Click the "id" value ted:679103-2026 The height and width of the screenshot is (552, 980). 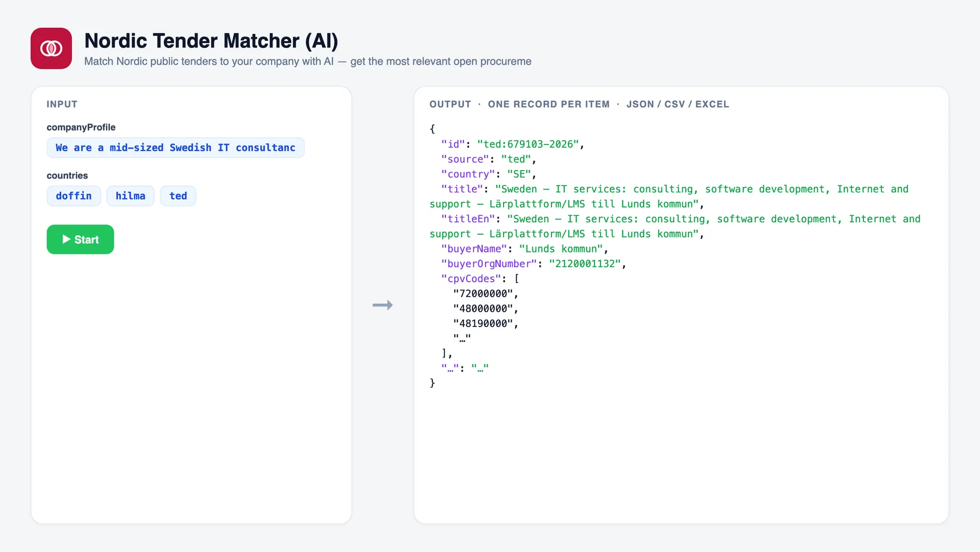coord(528,144)
